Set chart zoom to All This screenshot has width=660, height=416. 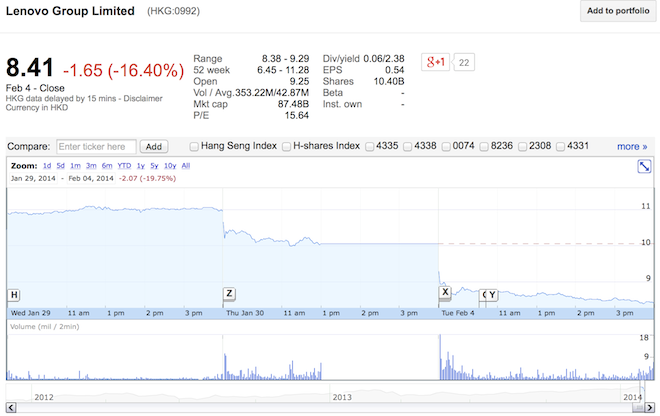pyautogui.click(x=186, y=166)
